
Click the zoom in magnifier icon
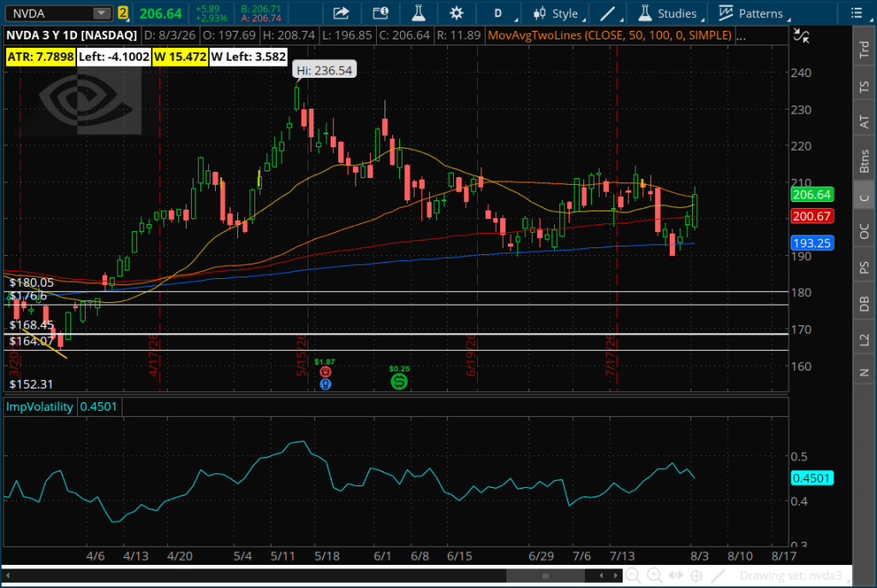(x=653, y=575)
